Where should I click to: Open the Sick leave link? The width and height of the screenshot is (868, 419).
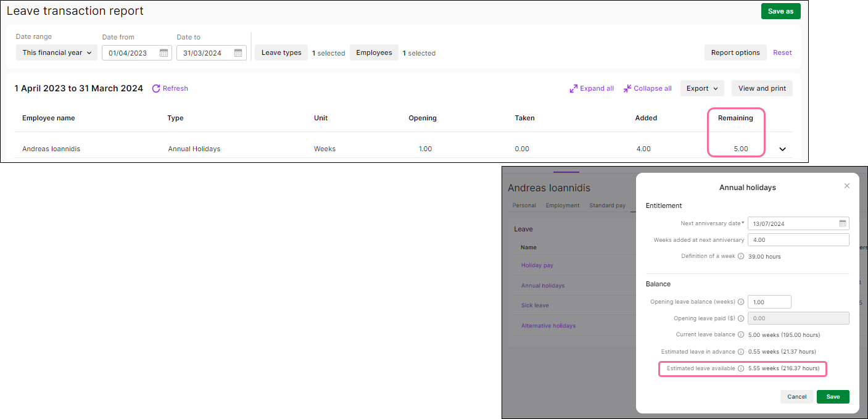(x=535, y=305)
